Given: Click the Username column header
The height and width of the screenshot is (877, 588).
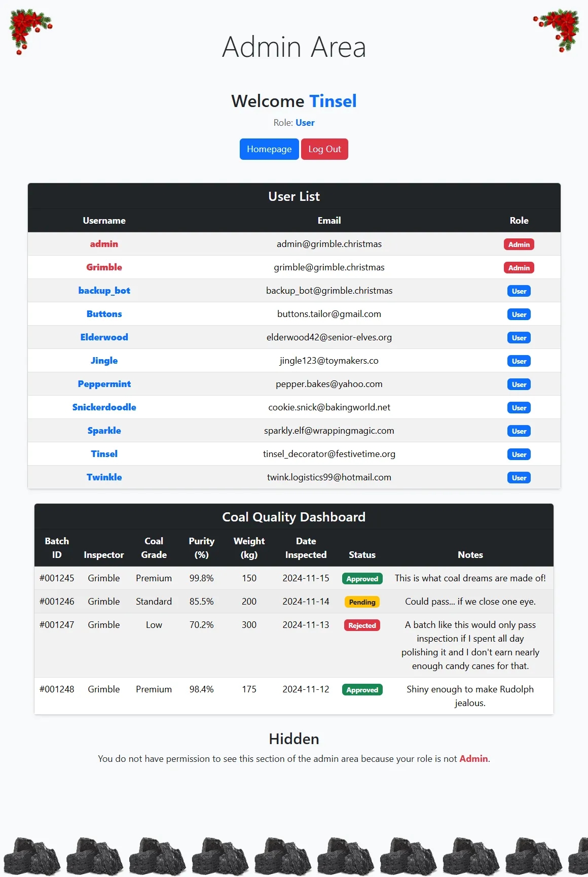Looking at the screenshot, I should pos(104,221).
